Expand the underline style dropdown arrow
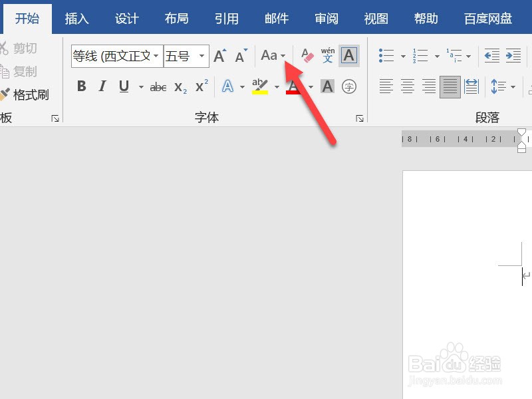This screenshot has height=399, width=532. pyautogui.click(x=141, y=87)
